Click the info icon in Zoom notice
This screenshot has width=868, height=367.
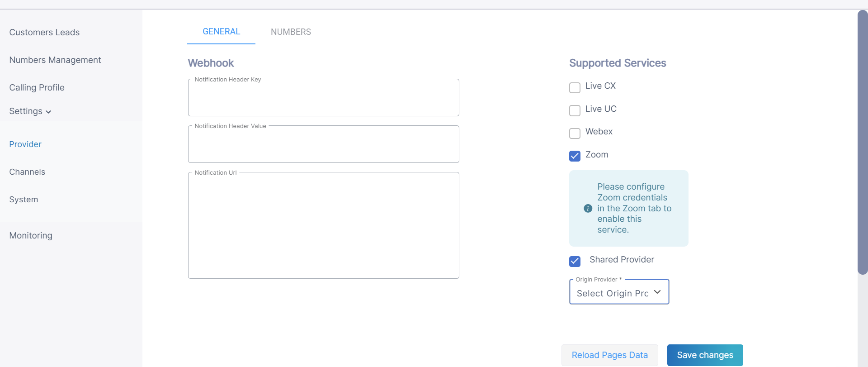click(588, 208)
